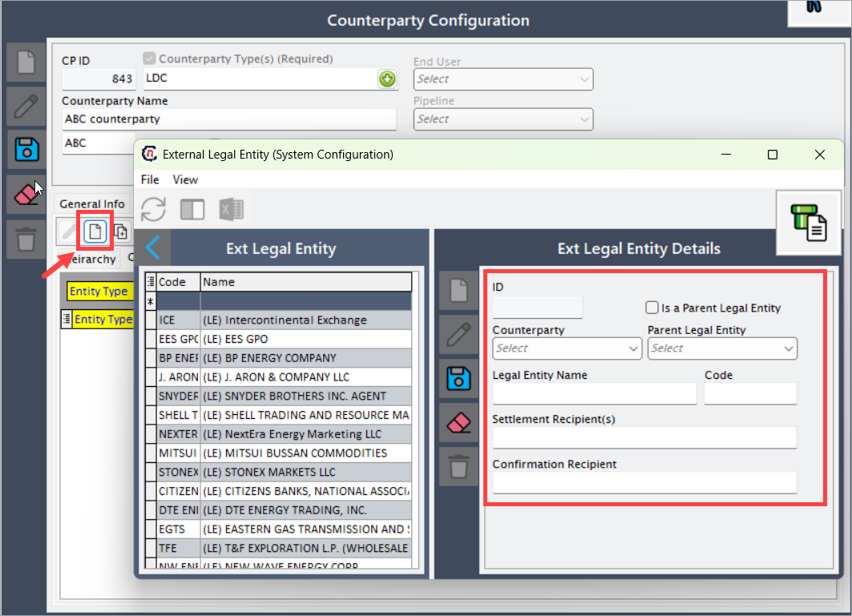Open the View menu
This screenshot has height=616, width=852.
tap(185, 179)
